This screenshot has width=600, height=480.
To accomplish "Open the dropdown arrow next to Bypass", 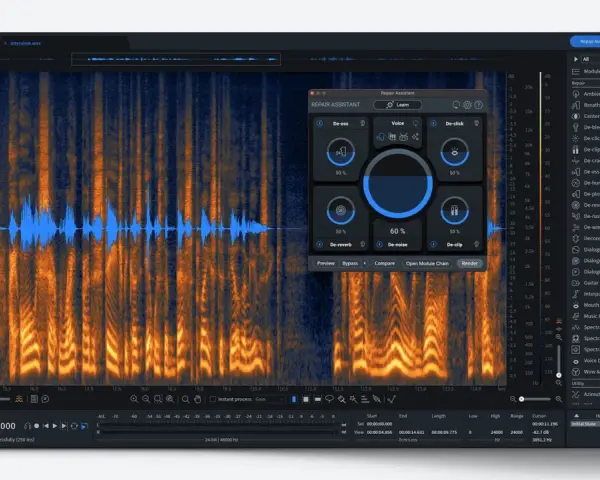I will pyautogui.click(x=365, y=263).
